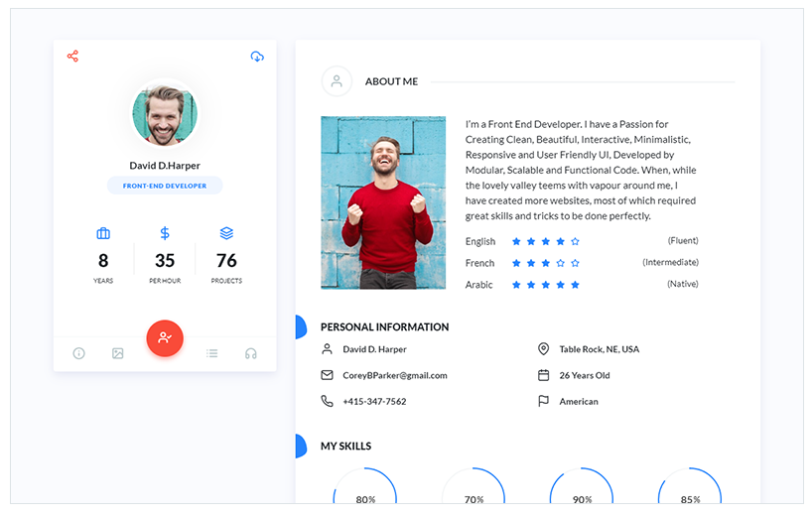Click the red share icon
812x517 pixels.
tap(72, 56)
